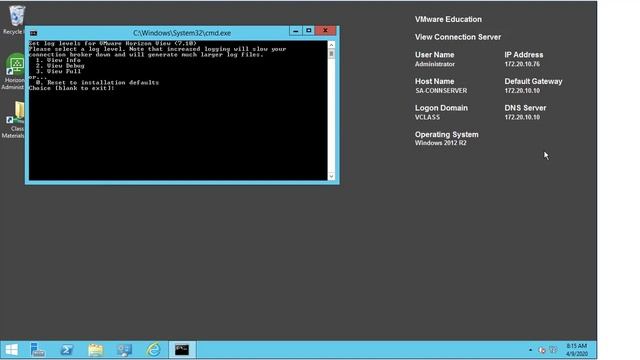Image resolution: width=640 pixels, height=360 pixels.
Task: Maximize the cmd.exe window
Action: (309, 31)
